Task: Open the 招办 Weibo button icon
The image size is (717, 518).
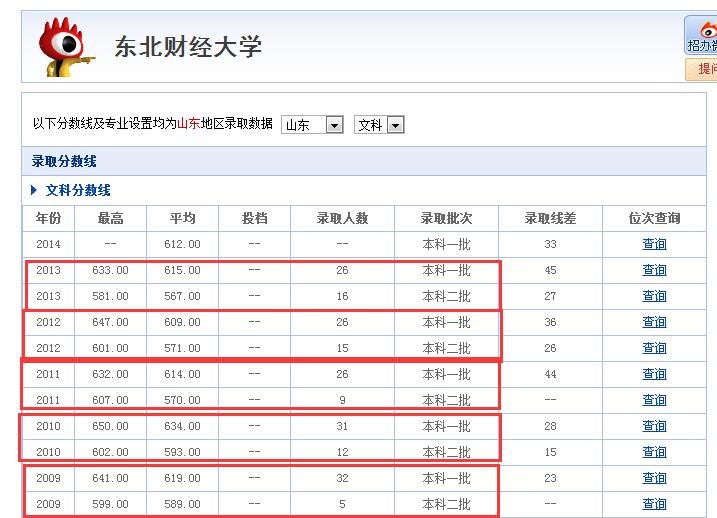Action: click(x=701, y=35)
